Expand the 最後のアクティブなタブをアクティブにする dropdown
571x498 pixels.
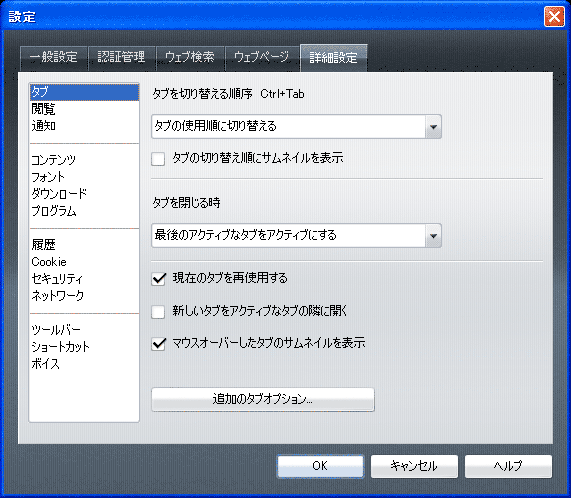pyautogui.click(x=296, y=236)
